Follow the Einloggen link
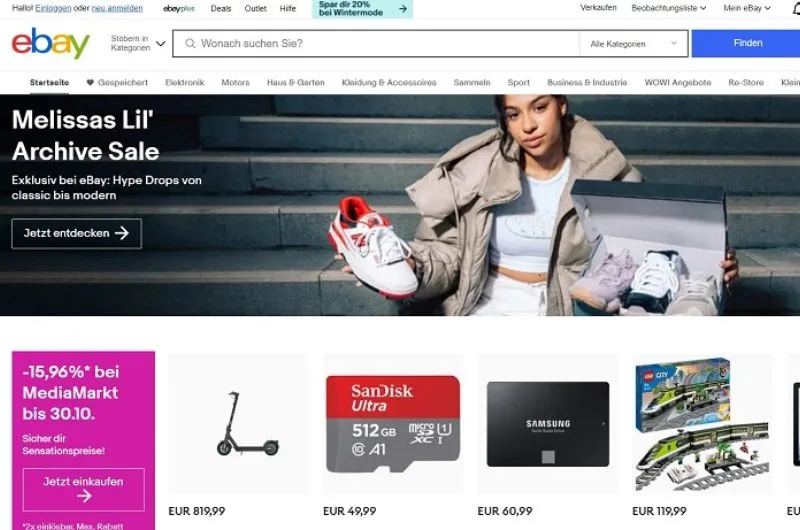 [x=53, y=8]
